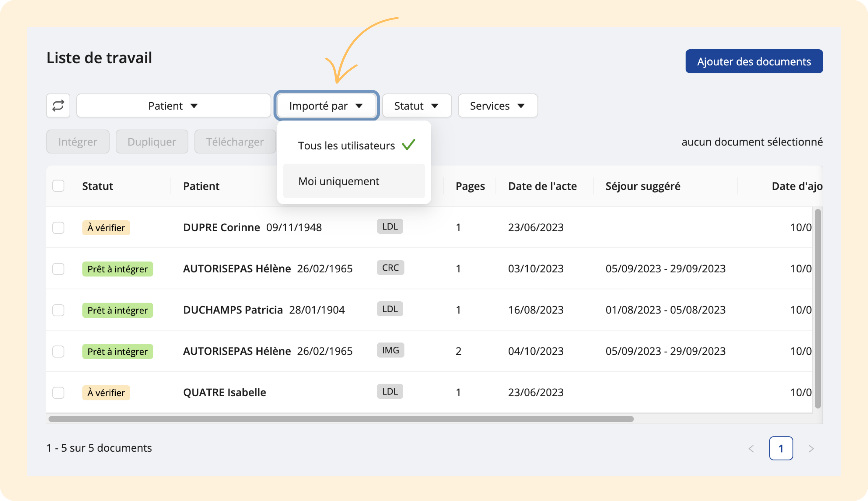Toggle the select-all header checkbox
This screenshot has height=501, width=868.
pos(58,186)
